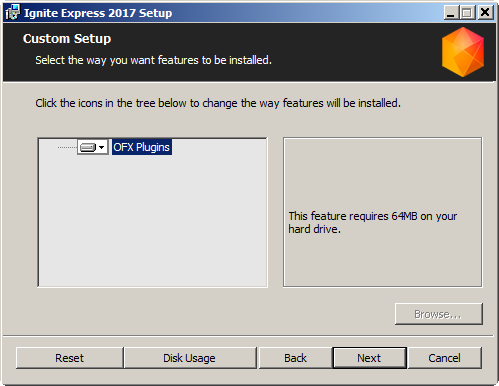The image size is (499, 386).
Task: Click the greyed-out Browse... button
Action: point(438,314)
